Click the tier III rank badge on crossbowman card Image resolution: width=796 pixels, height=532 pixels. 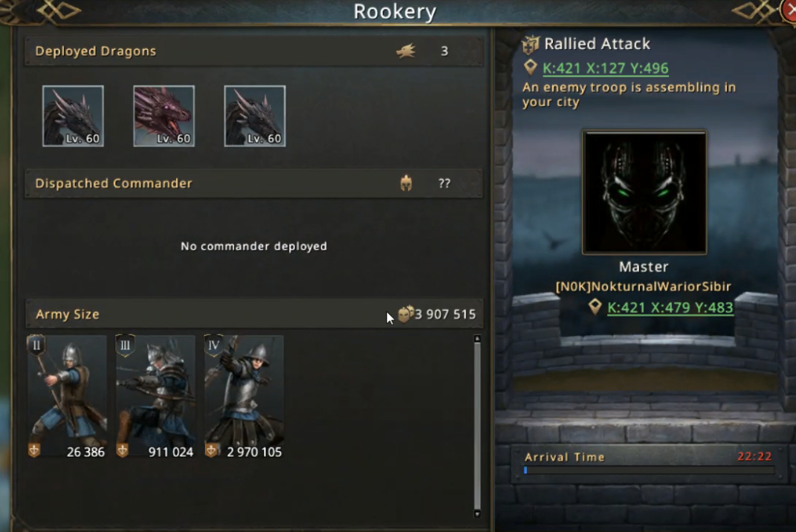pyautogui.click(x=125, y=346)
